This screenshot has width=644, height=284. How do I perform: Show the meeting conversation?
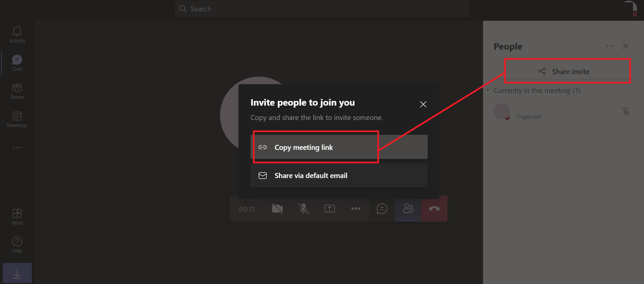click(382, 209)
